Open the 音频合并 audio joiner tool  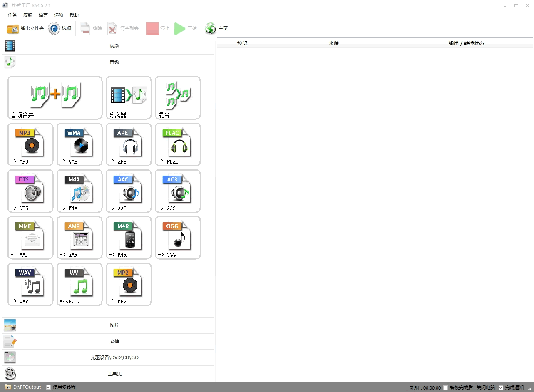click(x=55, y=98)
